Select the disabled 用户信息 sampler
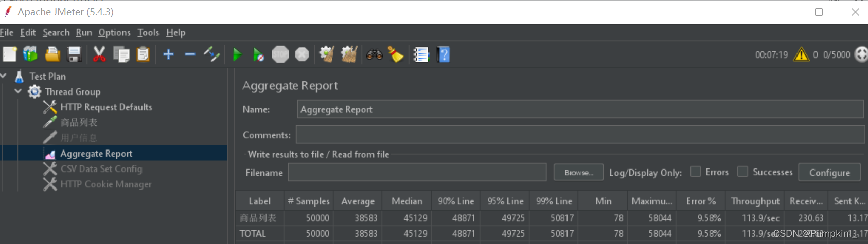This screenshot has height=244, width=868. 79,138
